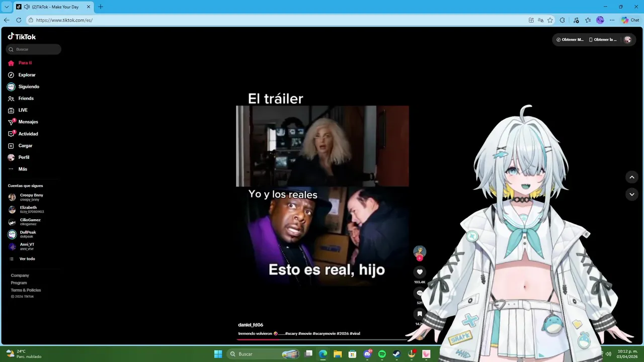Add page to favorites with star
The image size is (644, 362).
click(x=550, y=20)
